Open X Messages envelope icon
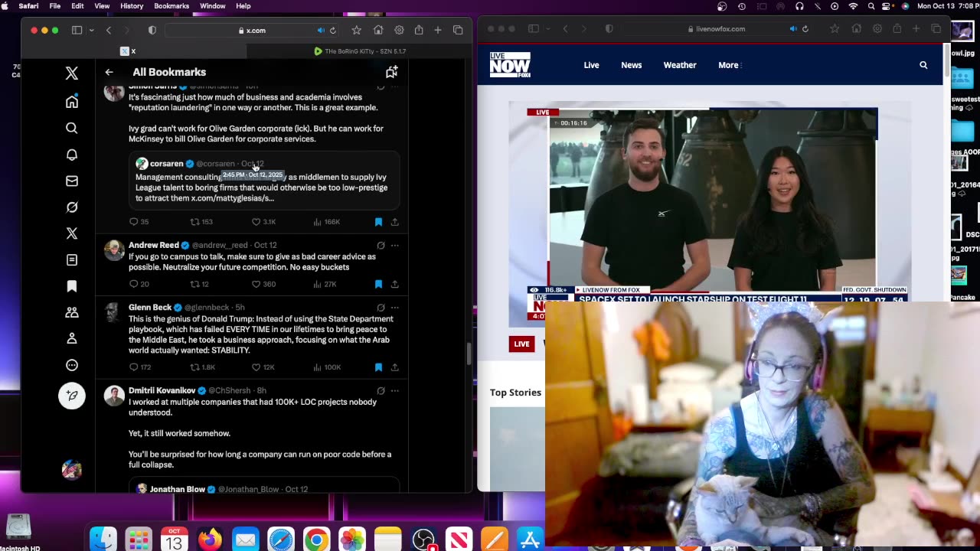This screenshot has height=551, width=980. click(x=72, y=181)
